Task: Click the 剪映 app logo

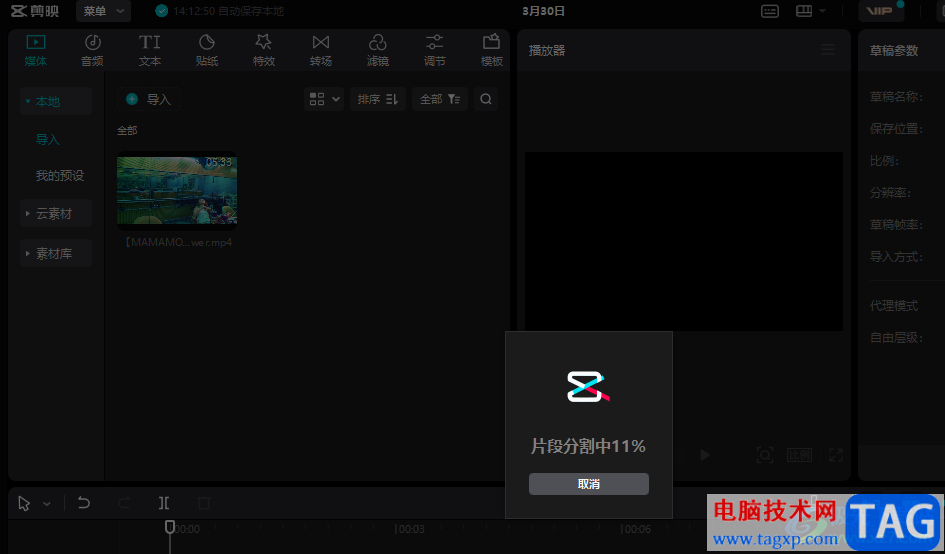Action: tap(34, 11)
